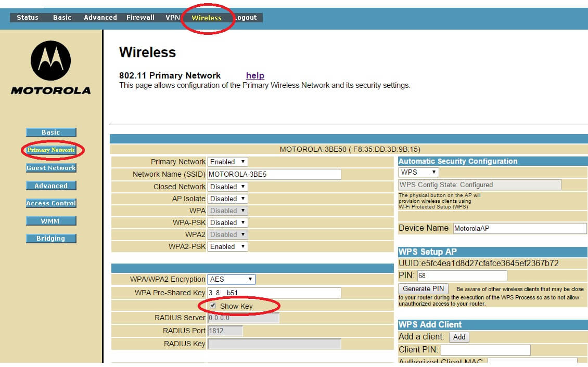Open the Status tab
The width and height of the screenshot is (588, 367).
click(28, 18)
